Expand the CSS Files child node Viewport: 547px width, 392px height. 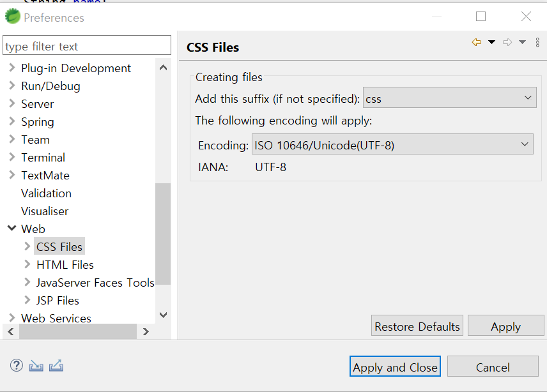(27, 246)
